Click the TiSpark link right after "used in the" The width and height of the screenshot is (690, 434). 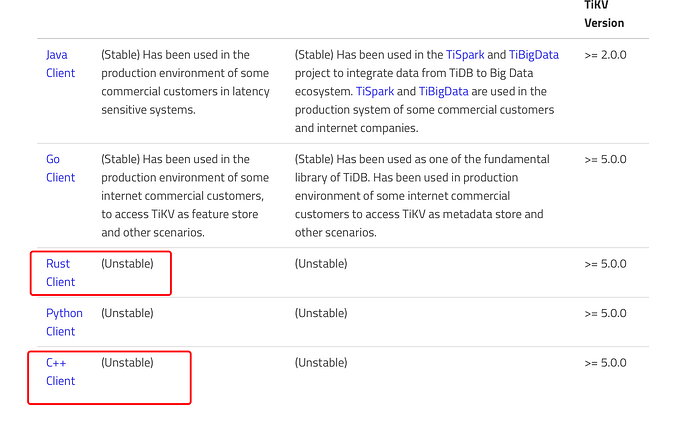click(x=464, y=55)
